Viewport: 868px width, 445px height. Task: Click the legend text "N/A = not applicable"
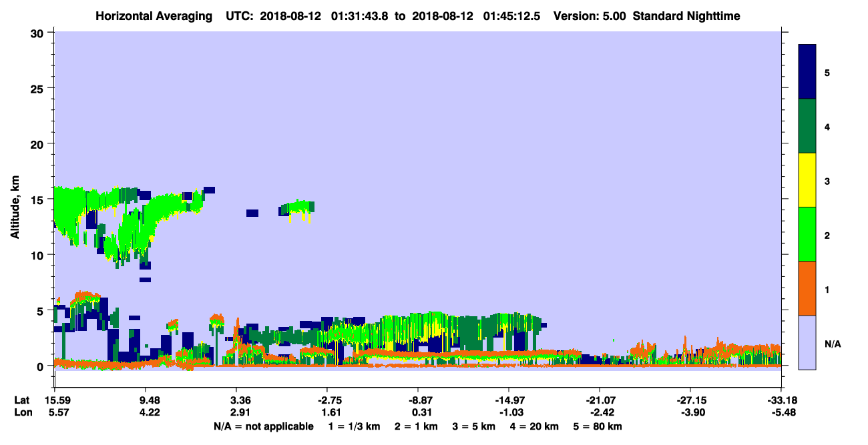[263, 426]
